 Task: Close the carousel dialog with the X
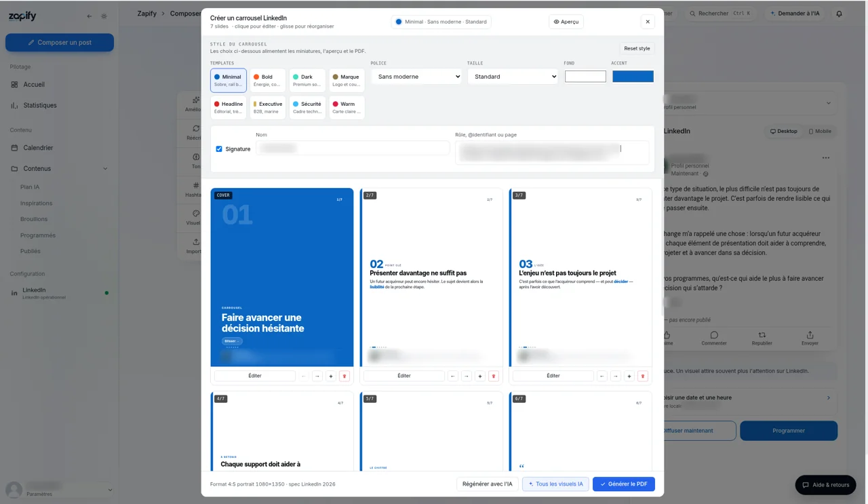648,22
